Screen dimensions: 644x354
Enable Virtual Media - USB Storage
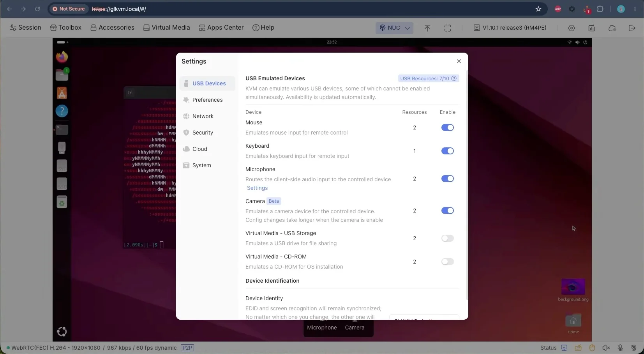point(447,238)
